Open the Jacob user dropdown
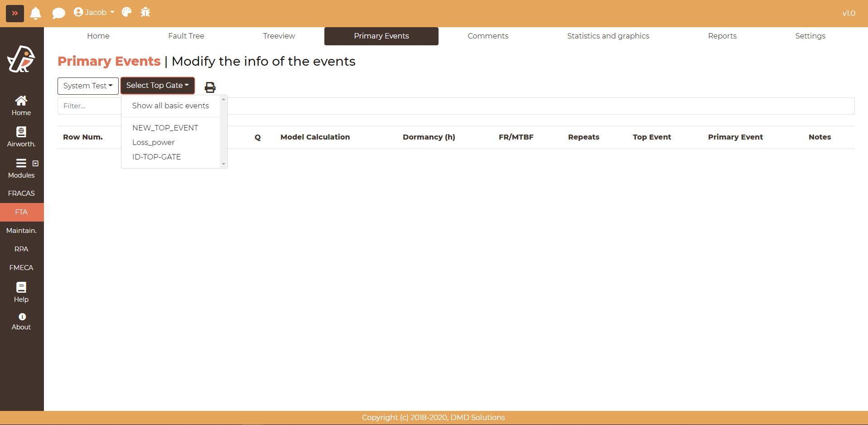Viewport: 868px width, 425px height. point(94,12)
